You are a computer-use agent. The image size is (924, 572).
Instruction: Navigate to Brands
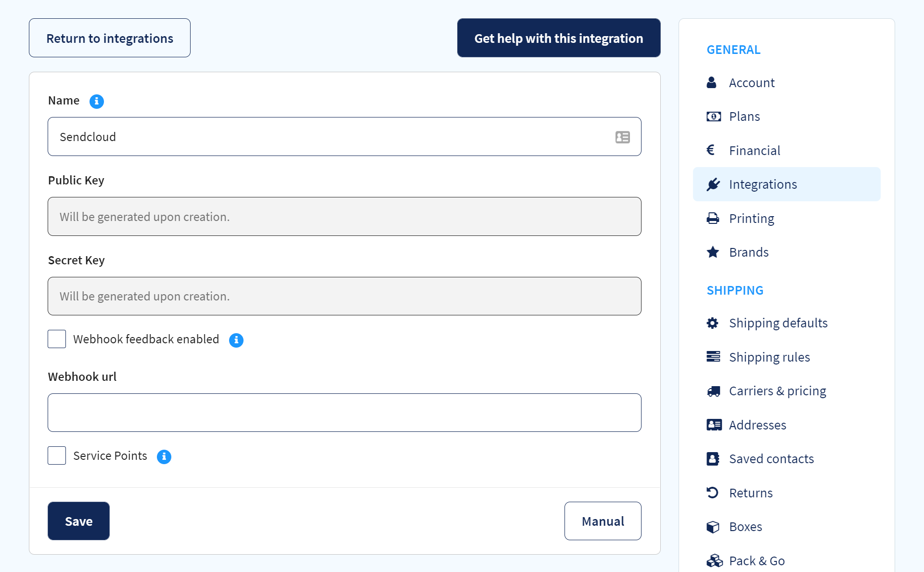click(786, 252)
